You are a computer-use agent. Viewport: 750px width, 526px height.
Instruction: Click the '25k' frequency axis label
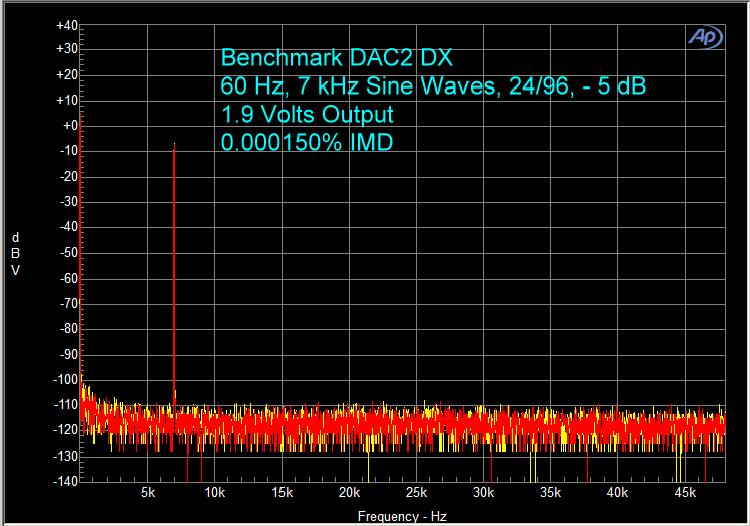(417, 493)
